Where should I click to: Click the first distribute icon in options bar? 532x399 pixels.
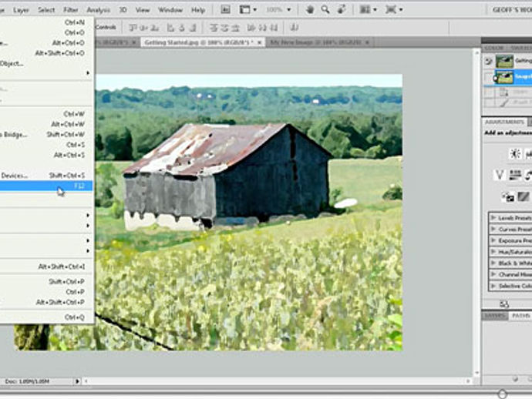pyautogui.click(x=213, y=28)
